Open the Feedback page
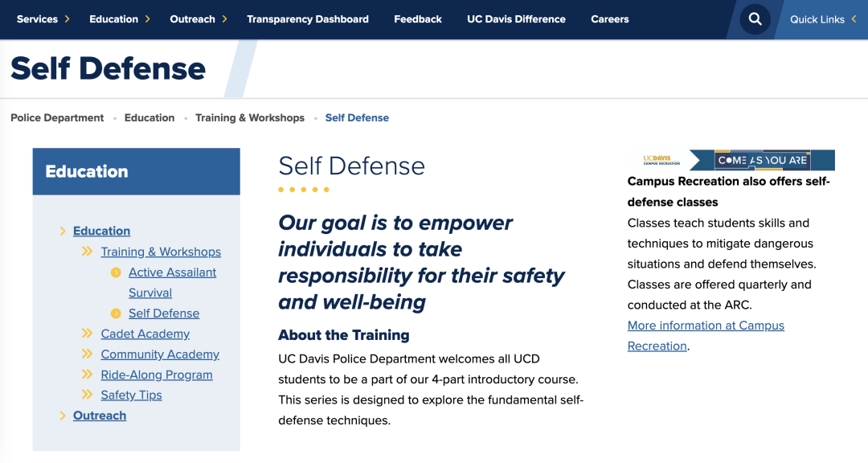 418,19
